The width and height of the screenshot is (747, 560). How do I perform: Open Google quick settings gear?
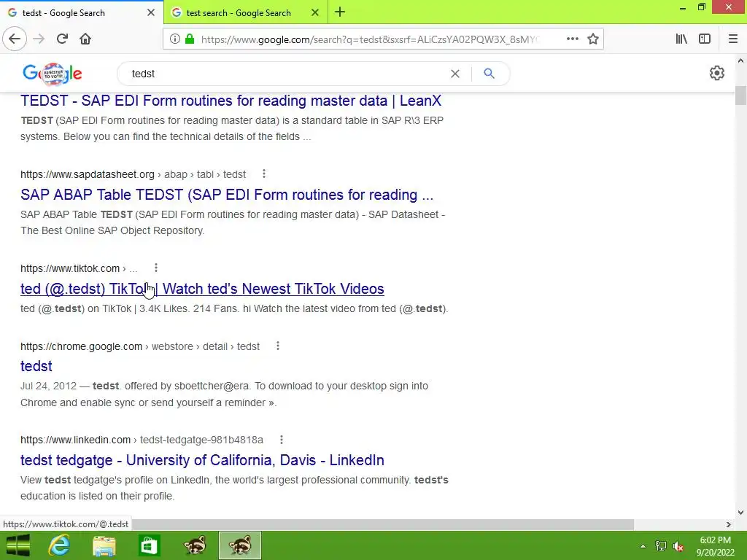click(716, 74)
